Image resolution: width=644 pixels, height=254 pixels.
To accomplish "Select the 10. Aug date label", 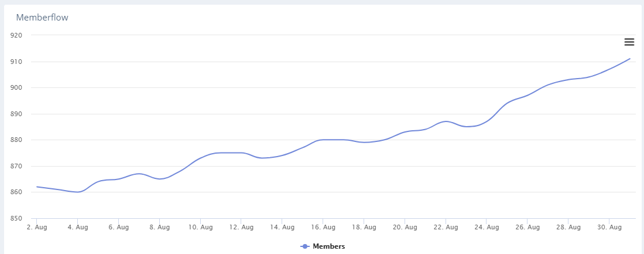I will [x=200, y=226].
